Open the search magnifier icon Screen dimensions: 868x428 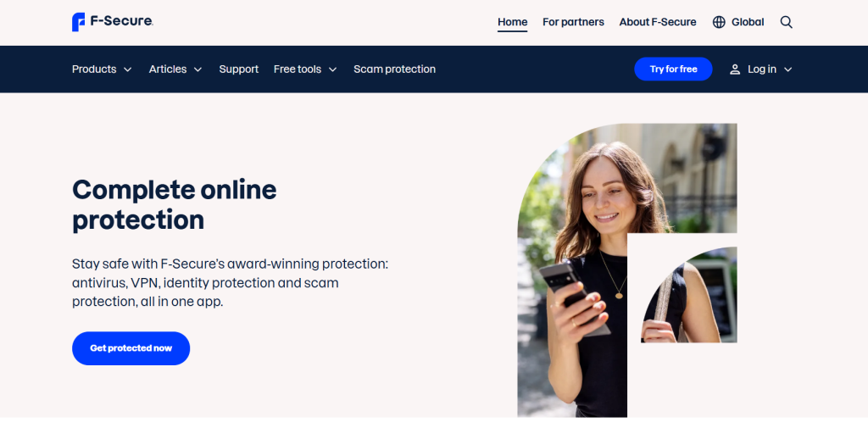786,22
